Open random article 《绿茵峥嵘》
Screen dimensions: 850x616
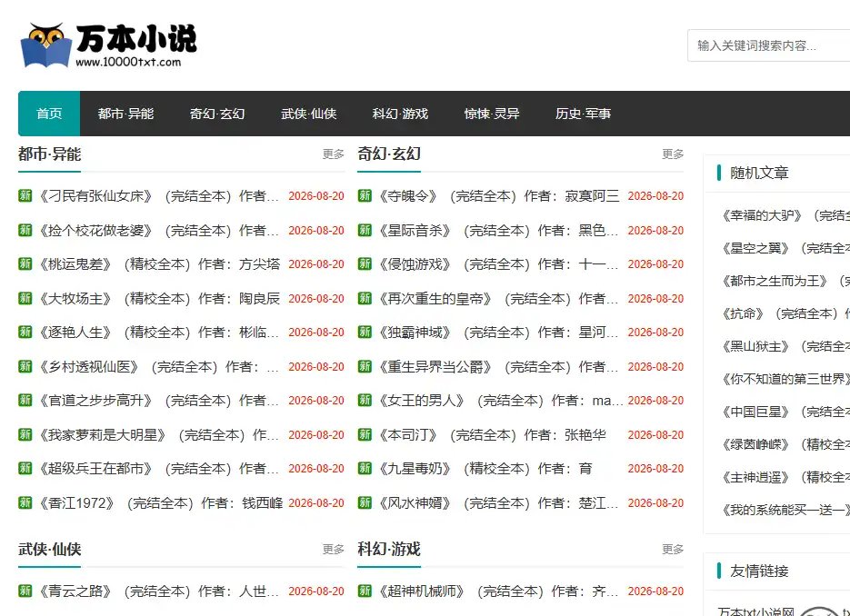[784, 444]
